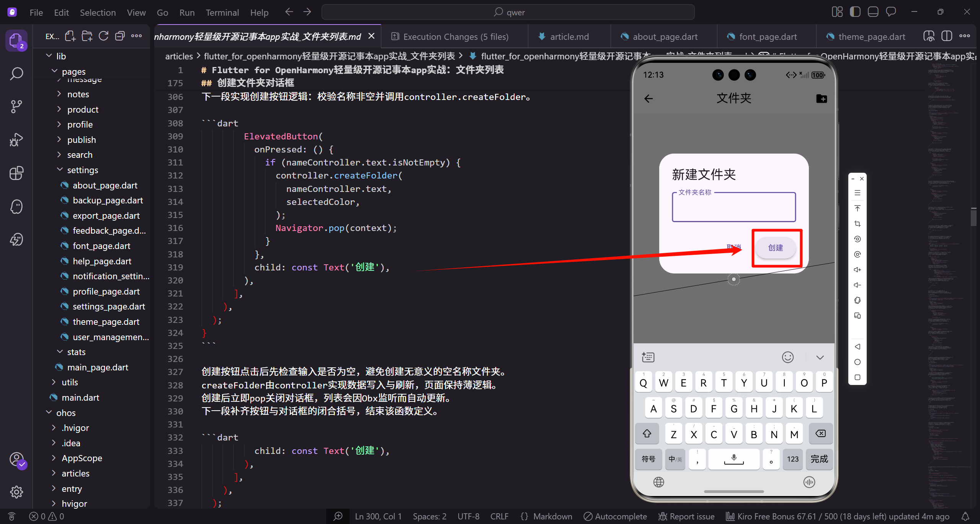Raise emulator volume with speaker-plus icon
The height and width of the screenshot is (524, 980).
click(x=857, y=270)
